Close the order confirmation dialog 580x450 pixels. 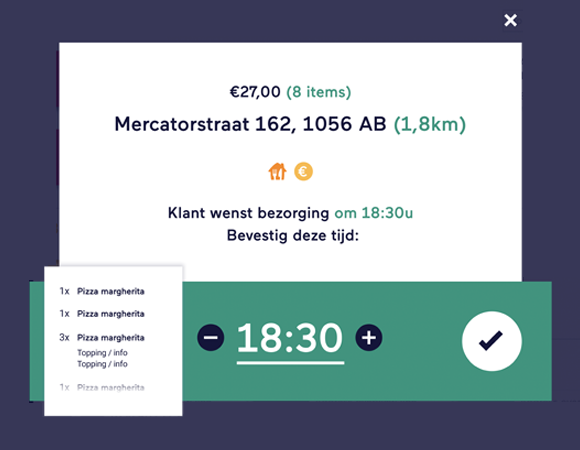pos(510,20)
